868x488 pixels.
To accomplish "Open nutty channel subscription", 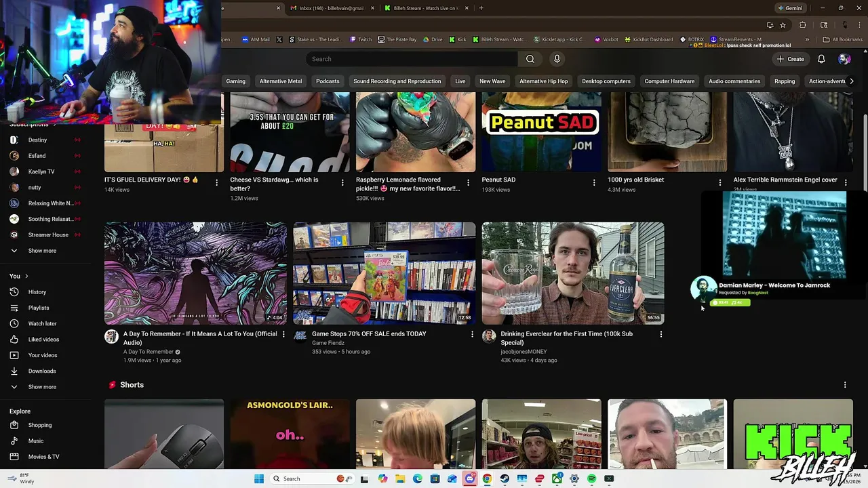I will [x=45, y=187].
